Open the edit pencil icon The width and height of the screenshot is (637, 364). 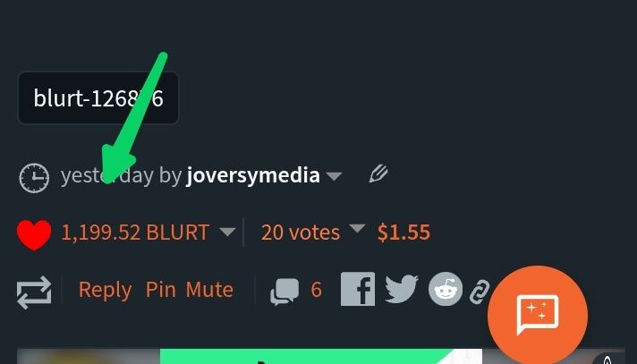(x=378, y=174)
